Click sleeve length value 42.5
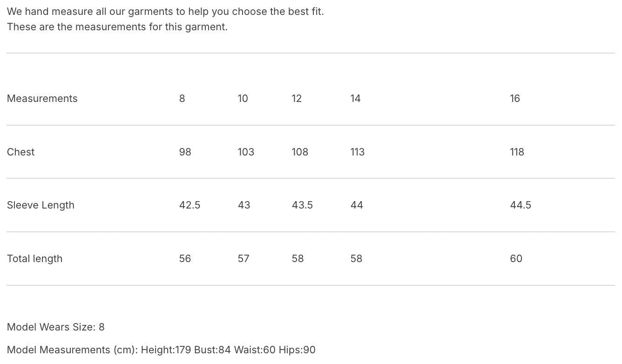 [190, 205]
